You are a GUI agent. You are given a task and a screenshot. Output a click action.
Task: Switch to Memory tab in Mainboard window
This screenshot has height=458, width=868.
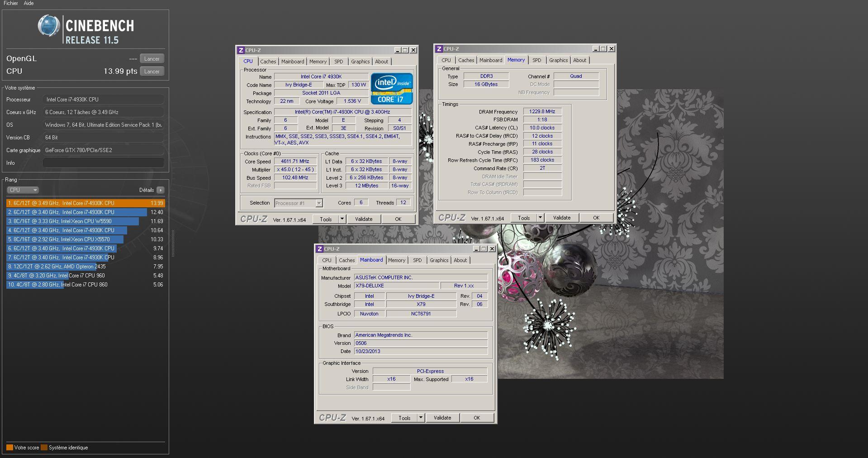pyautogui.click(x=397, y=260)
